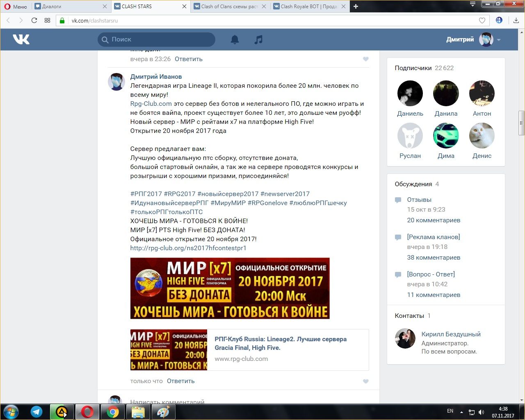Open user menu dropdown next to Дмитрий

499,40
